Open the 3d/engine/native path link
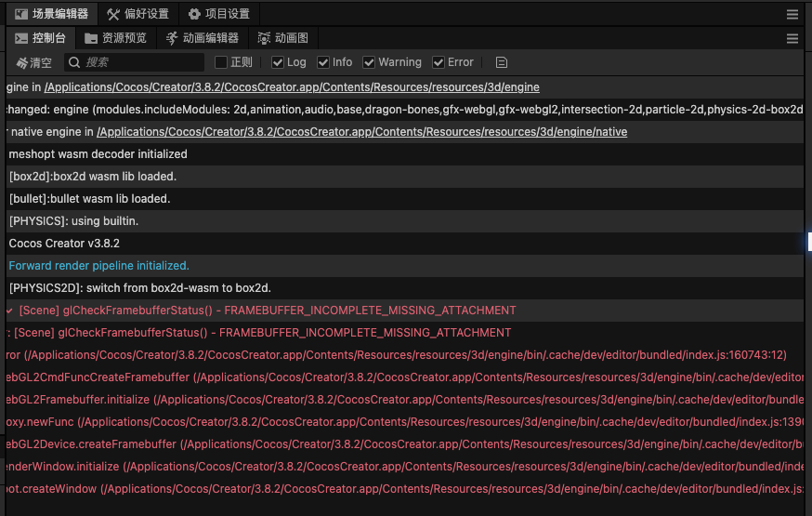The image size is (812, 516). pyautogui.click(x=361, y=132)
